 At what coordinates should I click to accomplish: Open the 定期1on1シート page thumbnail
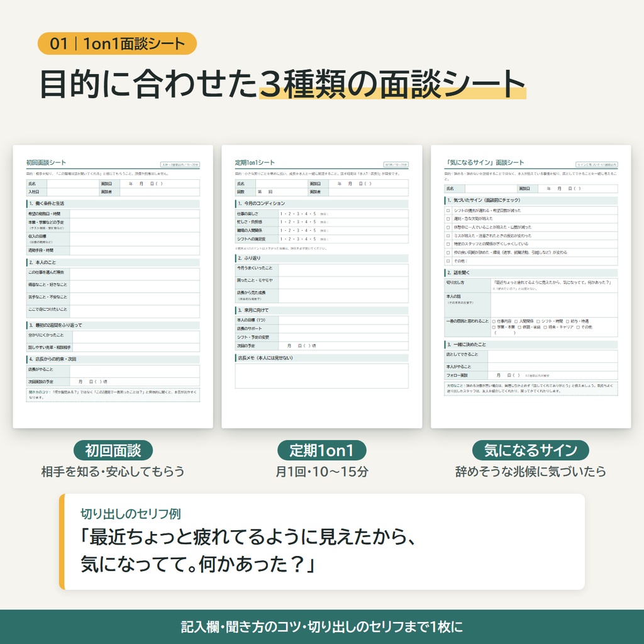321,286
